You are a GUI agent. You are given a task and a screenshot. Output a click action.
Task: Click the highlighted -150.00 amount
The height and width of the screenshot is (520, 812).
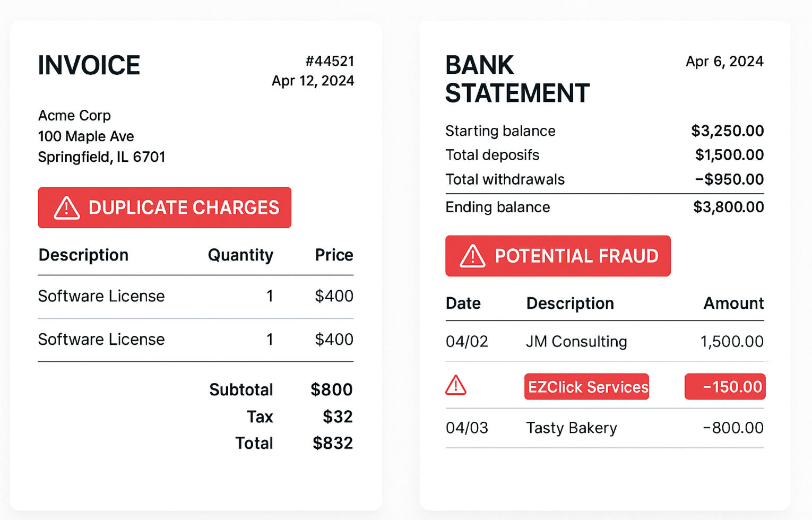coord(725,387)
